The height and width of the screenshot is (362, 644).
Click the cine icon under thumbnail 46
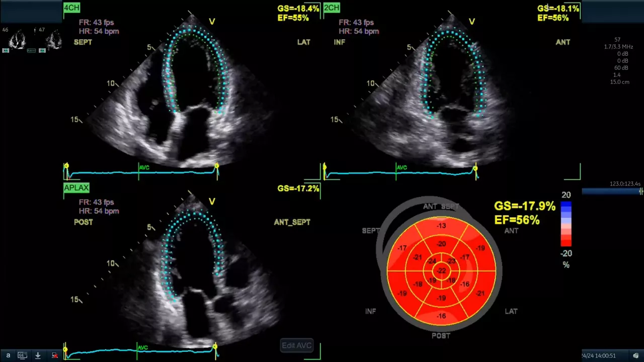[6, 50]
